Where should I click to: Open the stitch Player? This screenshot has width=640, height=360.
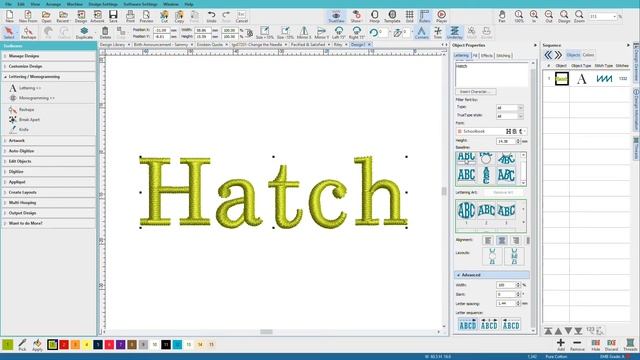(441, 16)
